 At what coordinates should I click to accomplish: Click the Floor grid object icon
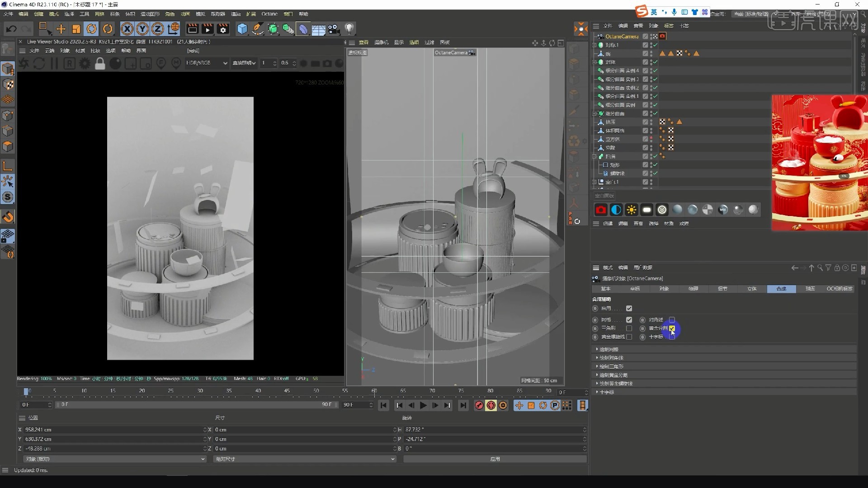(x=319, y=29)
